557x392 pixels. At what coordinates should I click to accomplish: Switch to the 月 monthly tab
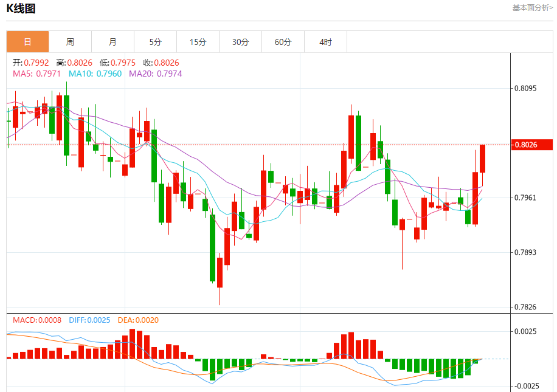(x=113, y=42)
